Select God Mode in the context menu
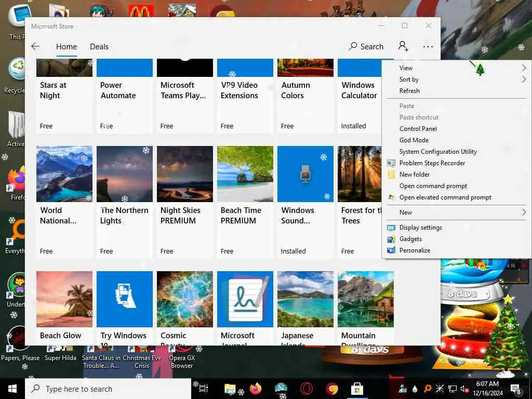This screenshot has height=399, width=532. coord(457,140)
